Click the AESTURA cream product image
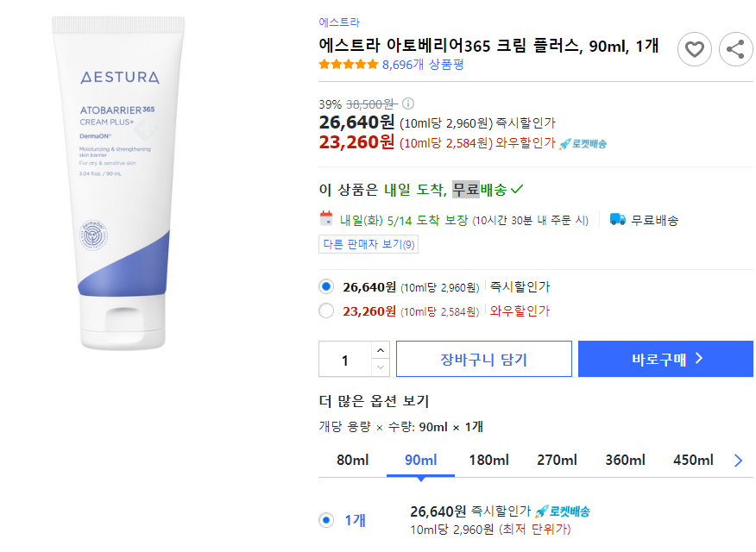This screenshot has width=756, height=552. [118, 183]
